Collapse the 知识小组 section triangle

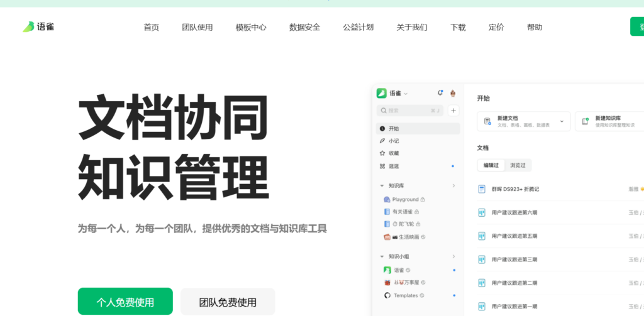pyautogui.click(x=382, y=256)
